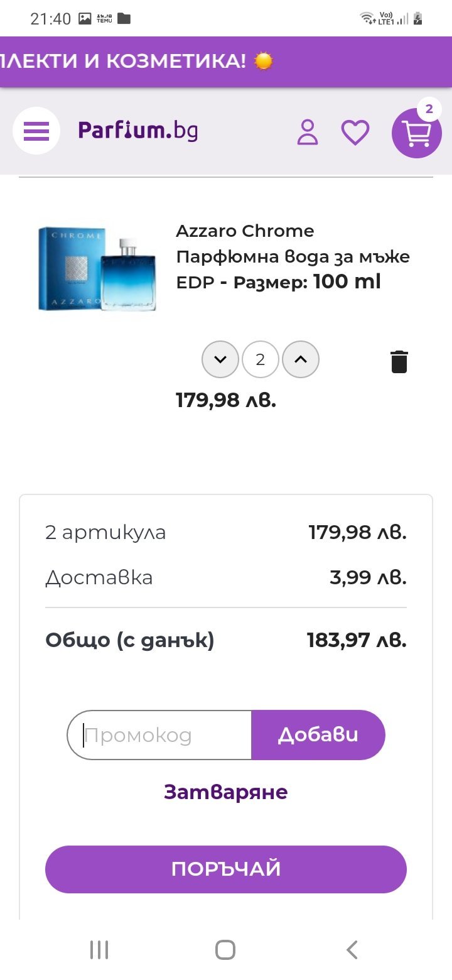This screenshot has height=980, width=452.
Task: Decrease quantity with down arrow
Action: coord(220,360)
